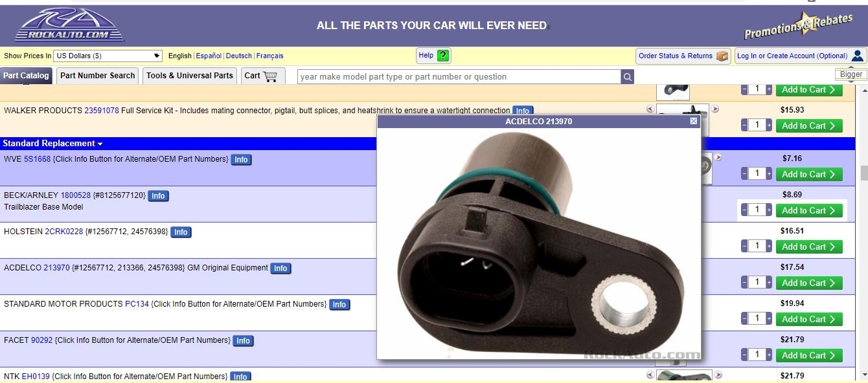Decrease quantity for Facet 90292 ($21.79)
The height and width of the screenshot is (383, 868).
(744, 355)
